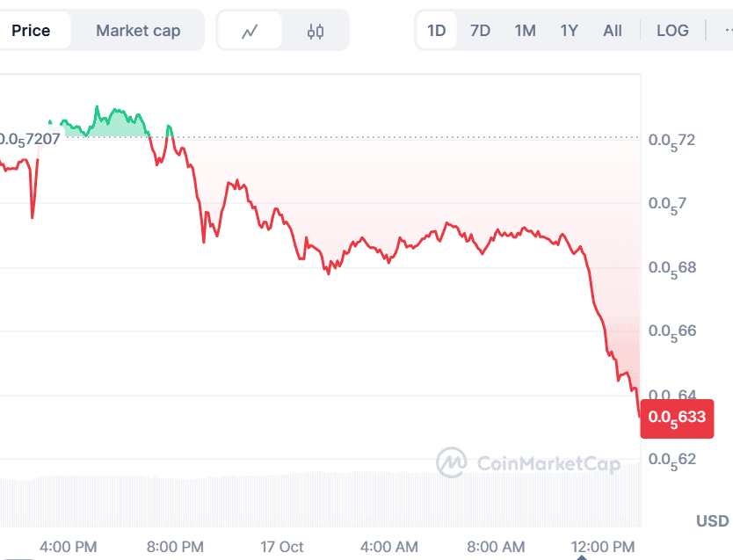Select the 1Y timeframe
This screenshot has width=733, height=560.
click(x=568, y=30)
